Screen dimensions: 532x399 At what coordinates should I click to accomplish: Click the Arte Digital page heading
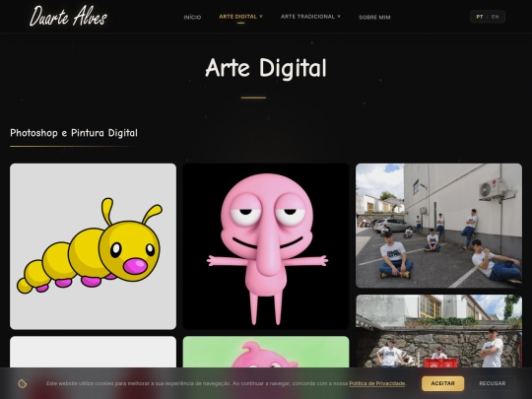point(266,68)
